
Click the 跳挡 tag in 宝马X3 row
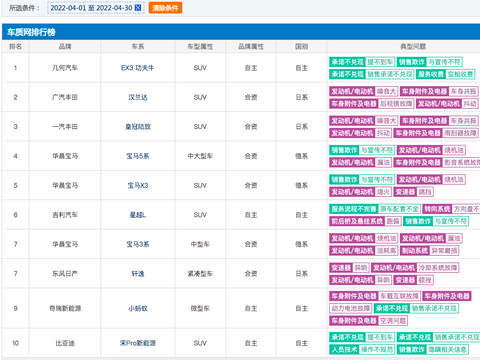click(425, 192)
